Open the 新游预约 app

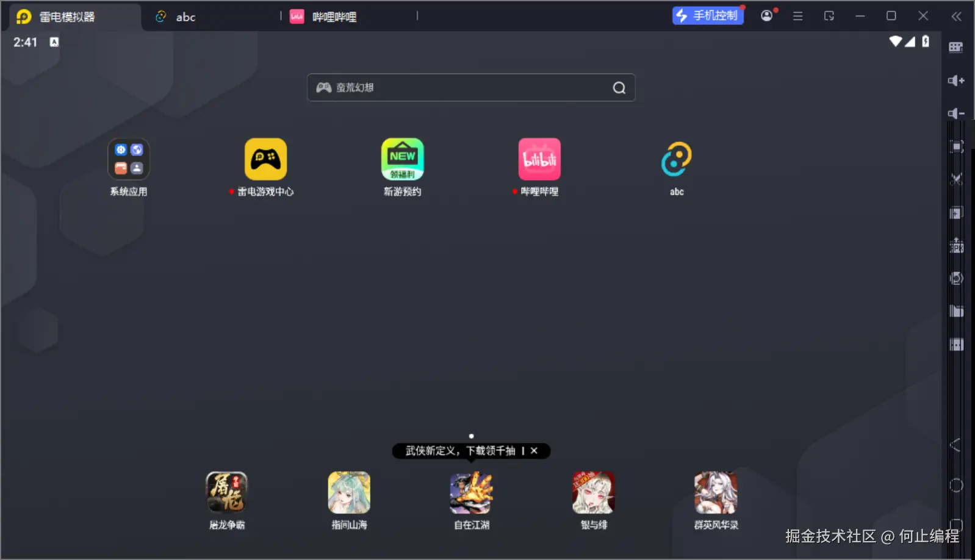coord(403,159)
